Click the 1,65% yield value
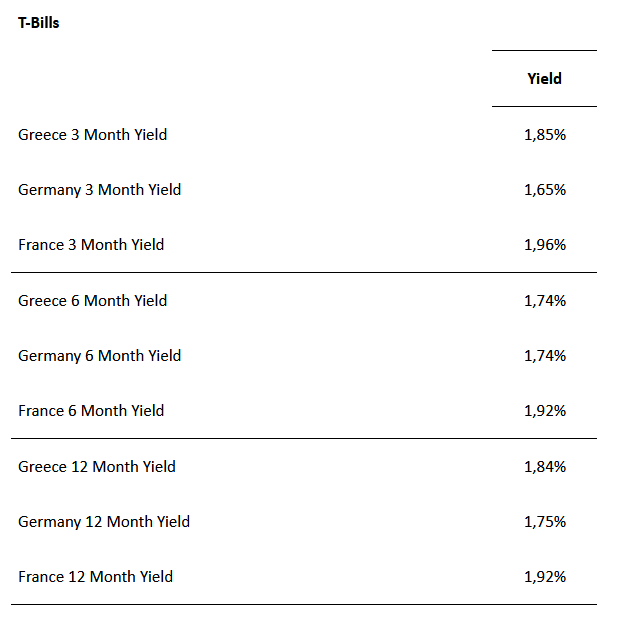Viewport: 644px width, 641px height. (544, 190)
